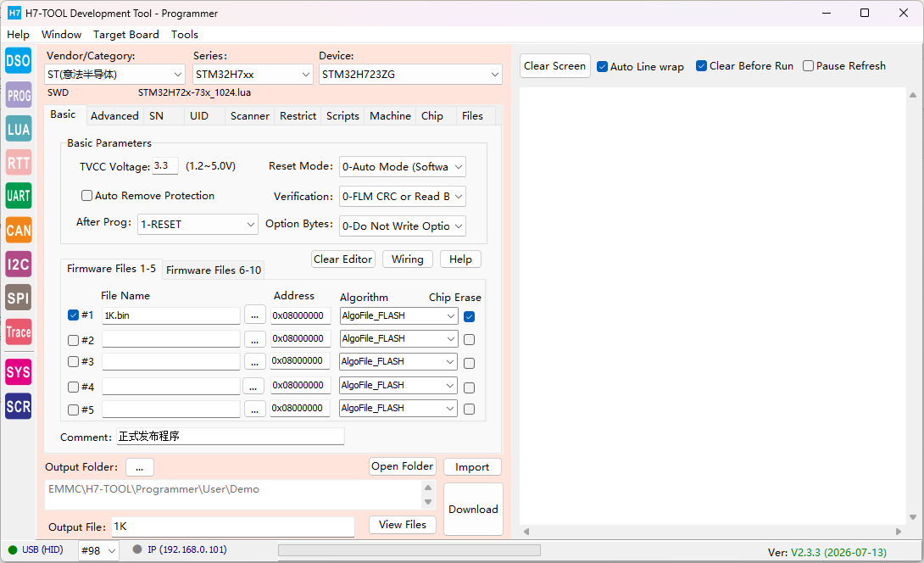The height and width of the screenshot is (563, 924).
Task: Expand the Reset Mode dropdown
Action: 403,167
